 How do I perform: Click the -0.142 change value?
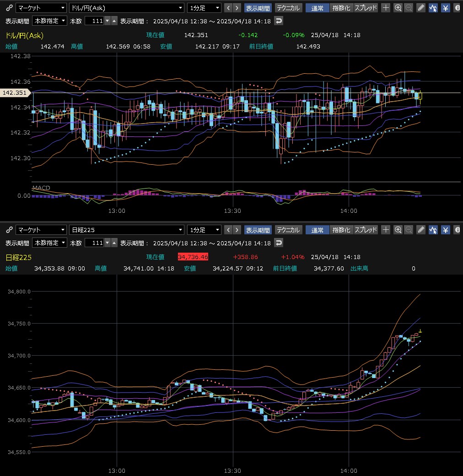point(248,35)
